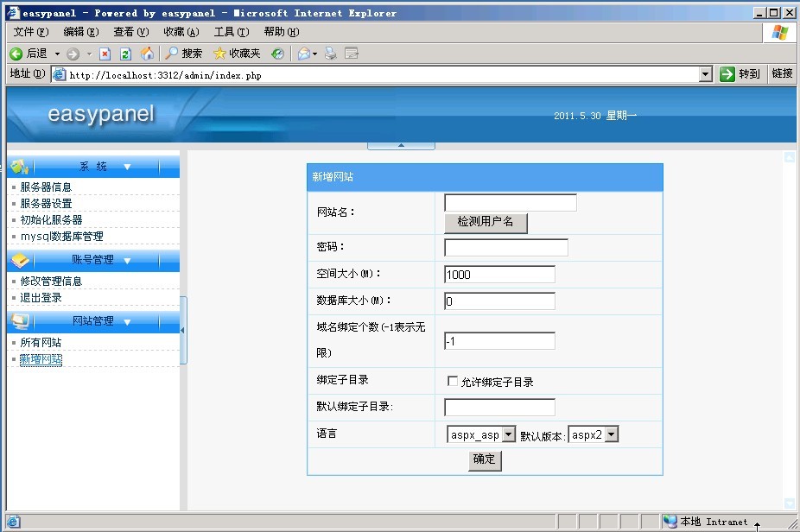Click the 链接 links toolbar label

[x=782, y=74]
